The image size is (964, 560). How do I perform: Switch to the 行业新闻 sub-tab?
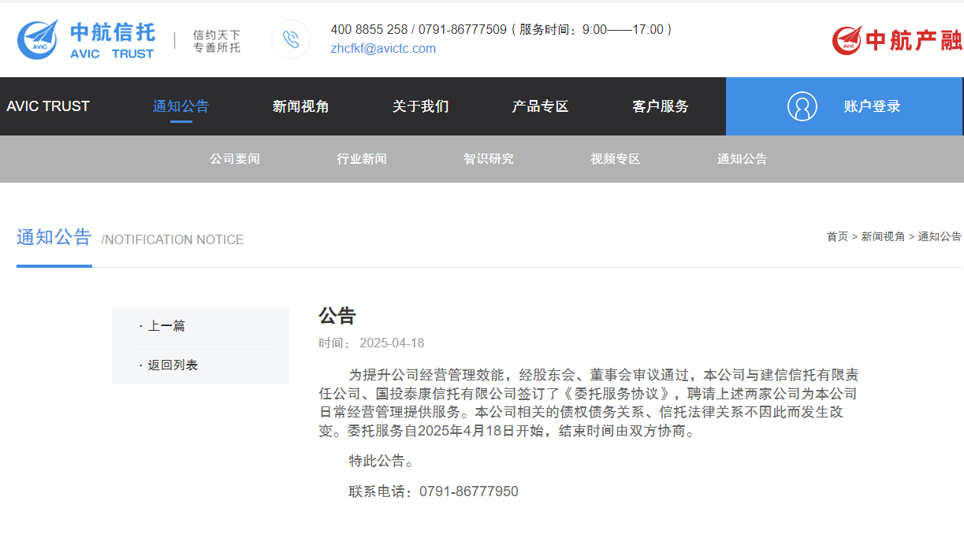click(361, 158)
